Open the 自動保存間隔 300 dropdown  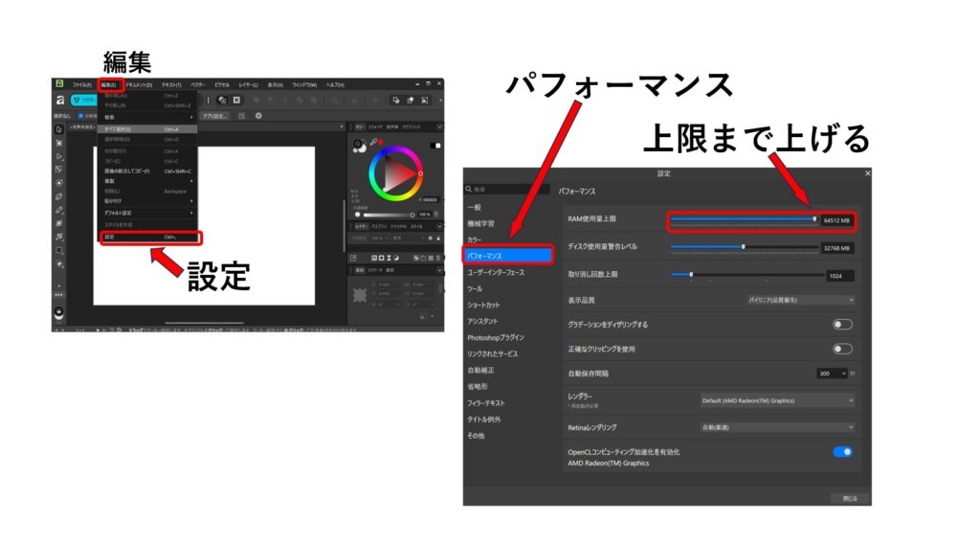point(832,374)
